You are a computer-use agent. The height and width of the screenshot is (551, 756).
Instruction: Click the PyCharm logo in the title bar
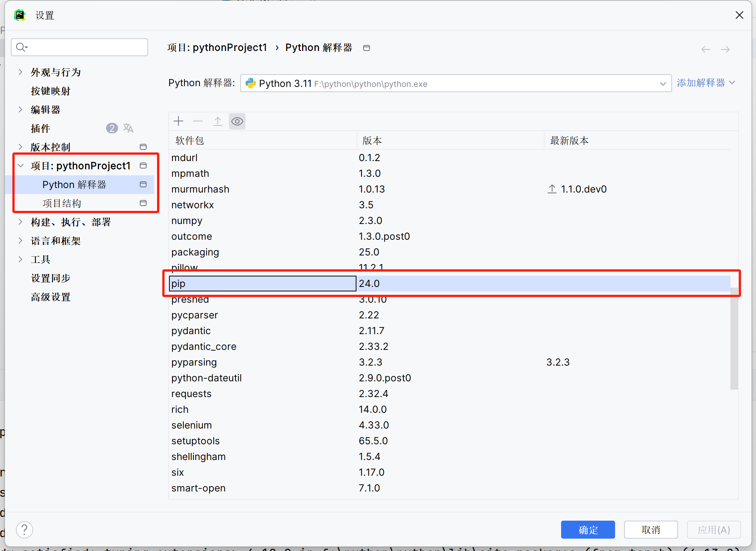(x=20, y=15)
